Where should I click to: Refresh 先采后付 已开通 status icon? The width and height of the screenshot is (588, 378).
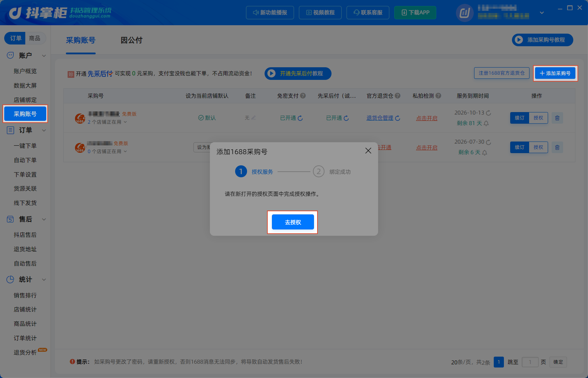[x=346, y=118]
